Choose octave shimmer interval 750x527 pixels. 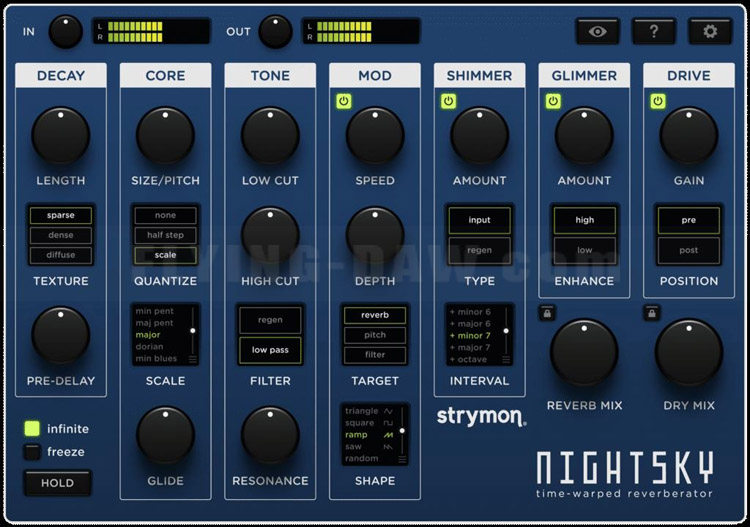(468, 360)
